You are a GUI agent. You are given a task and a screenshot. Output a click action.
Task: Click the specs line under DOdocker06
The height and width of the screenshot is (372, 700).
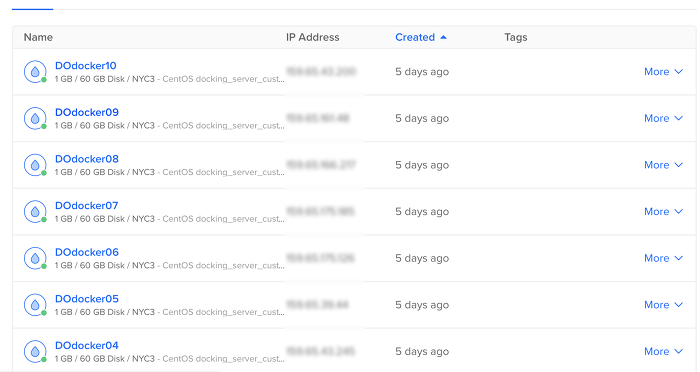(170, 266)
